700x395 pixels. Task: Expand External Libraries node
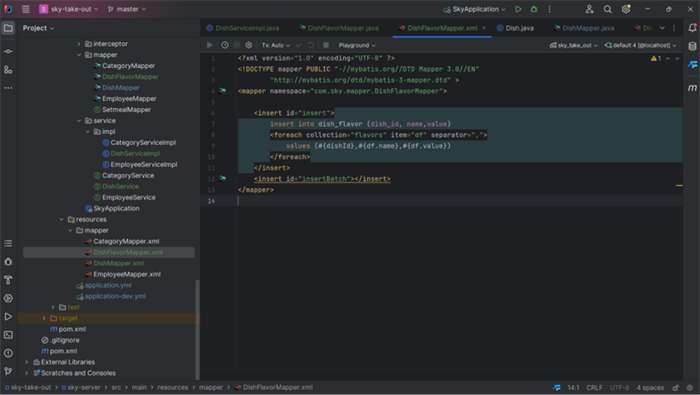26,362
